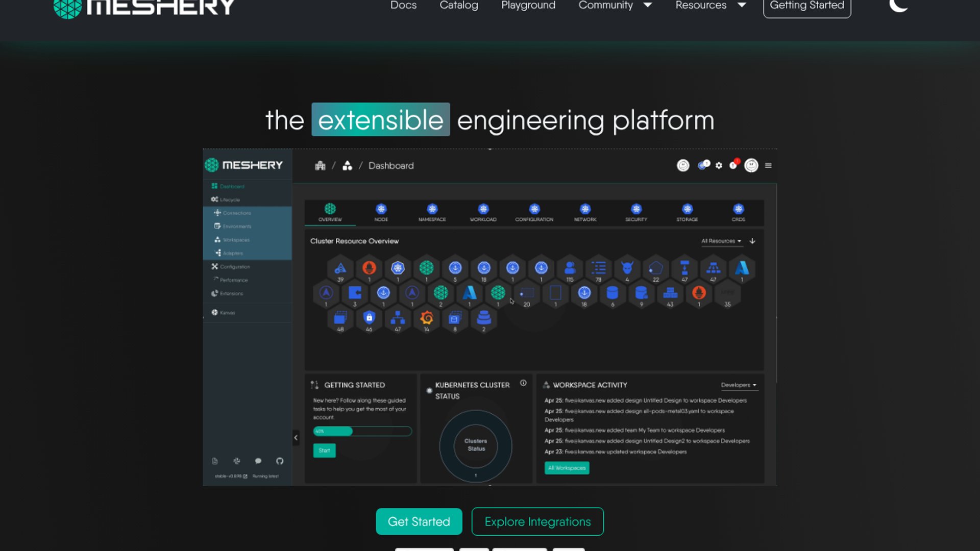Click the Kubernetes Cluster Status info icon
This screenshot has width=980, height=551.
(x=523, y=383)
